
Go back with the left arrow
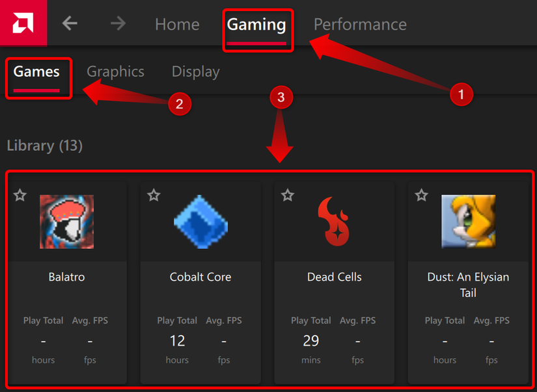tap(70, 23)
